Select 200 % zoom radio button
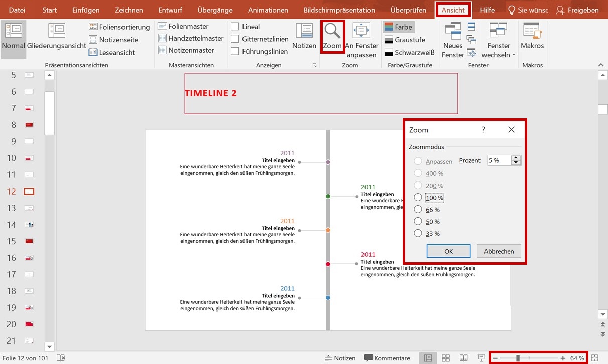The image size is (608, 364). (x=418, y=186)
